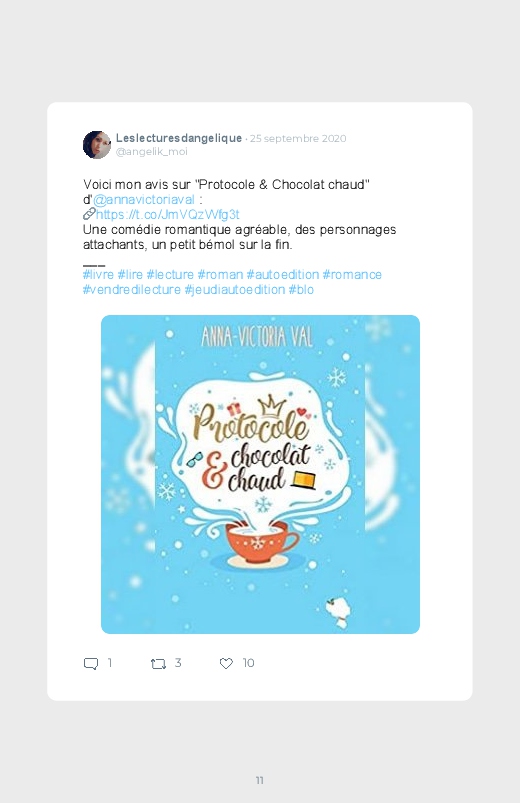Image resolution: width=520 pixels, height=803 pixels.
Task: Click the heart like icon
Action: [226, 664]
